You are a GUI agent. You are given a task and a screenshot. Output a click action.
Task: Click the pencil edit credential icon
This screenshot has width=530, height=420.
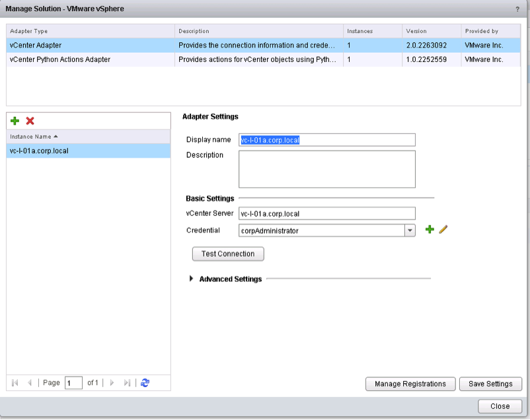[x=443, y=229]
